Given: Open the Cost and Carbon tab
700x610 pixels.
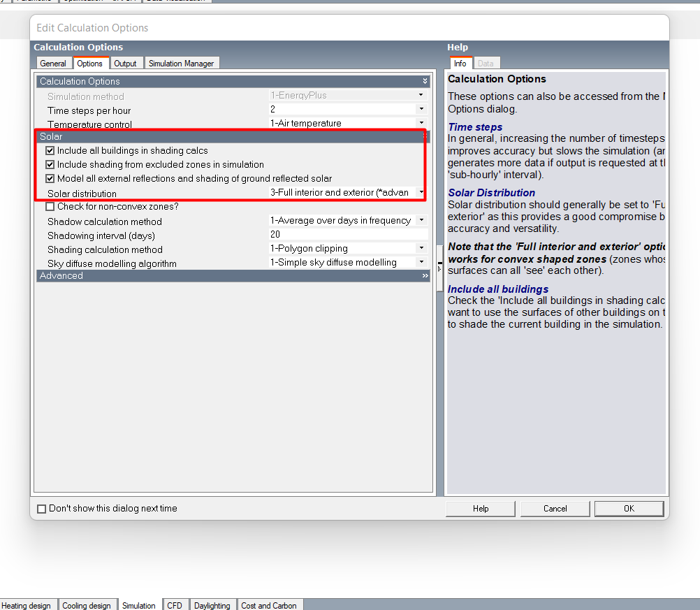Looking at the screenshot, I should pyautogui.click(x=269, y=605).
